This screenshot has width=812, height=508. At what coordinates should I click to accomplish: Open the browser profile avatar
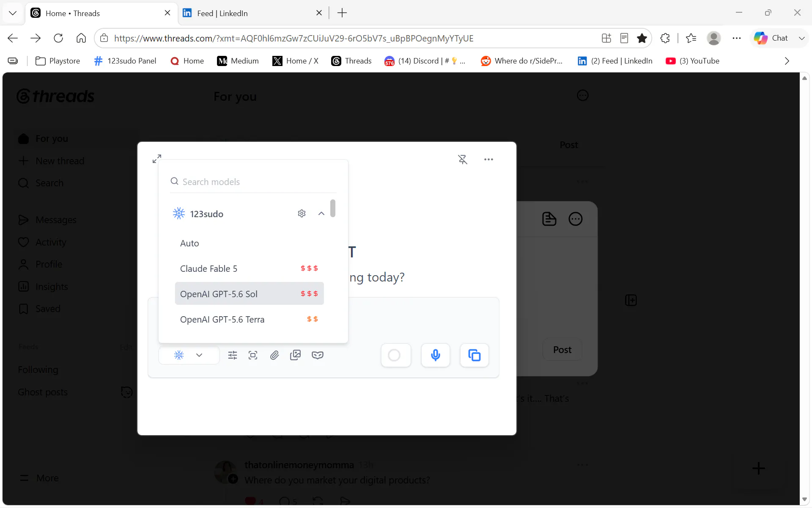(714, 38)
